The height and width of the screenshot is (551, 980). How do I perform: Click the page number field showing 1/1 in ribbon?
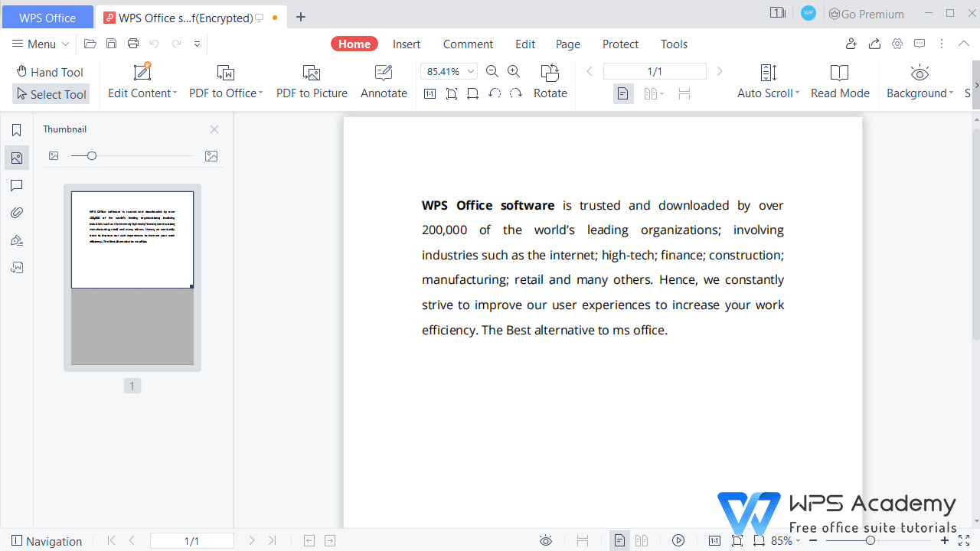(655, 71)
